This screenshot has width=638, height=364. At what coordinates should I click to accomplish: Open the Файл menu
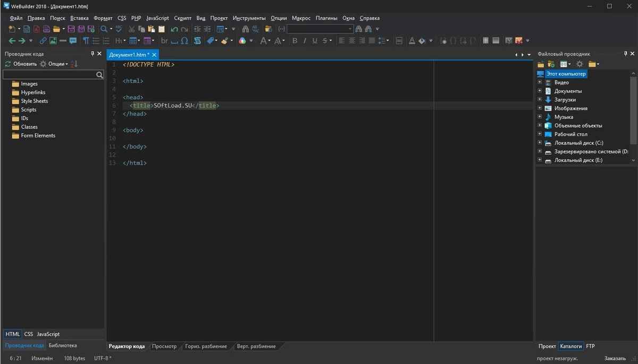[16, 18]
